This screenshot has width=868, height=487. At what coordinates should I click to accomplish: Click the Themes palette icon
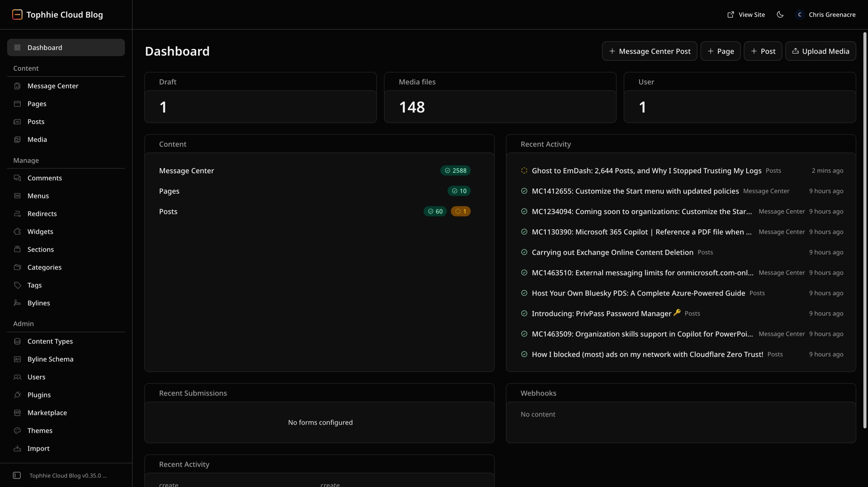pos(17,430)
